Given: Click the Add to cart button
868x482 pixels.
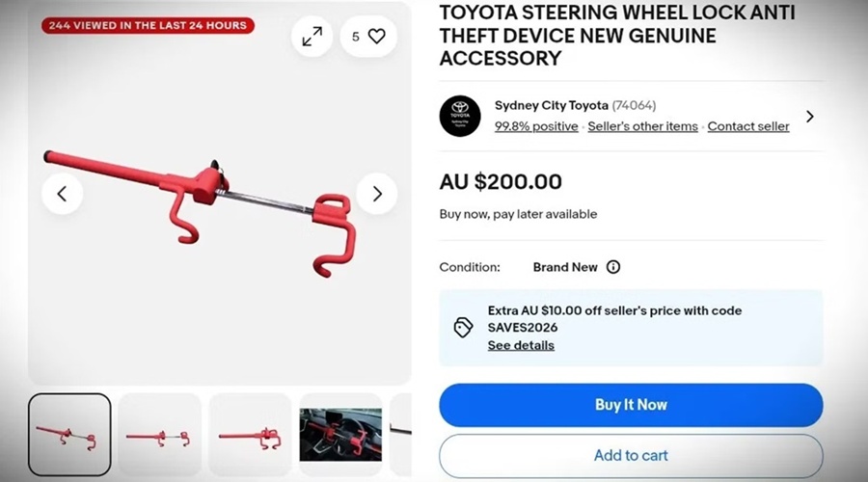Looking at the screenshot, I should (x=631, y=455).
